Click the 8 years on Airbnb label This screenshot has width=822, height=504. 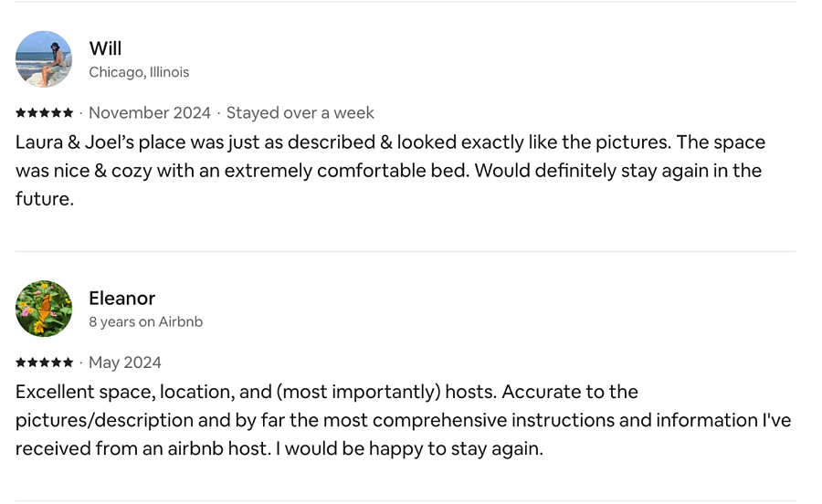pyautogui.click(x=146, y=321)
